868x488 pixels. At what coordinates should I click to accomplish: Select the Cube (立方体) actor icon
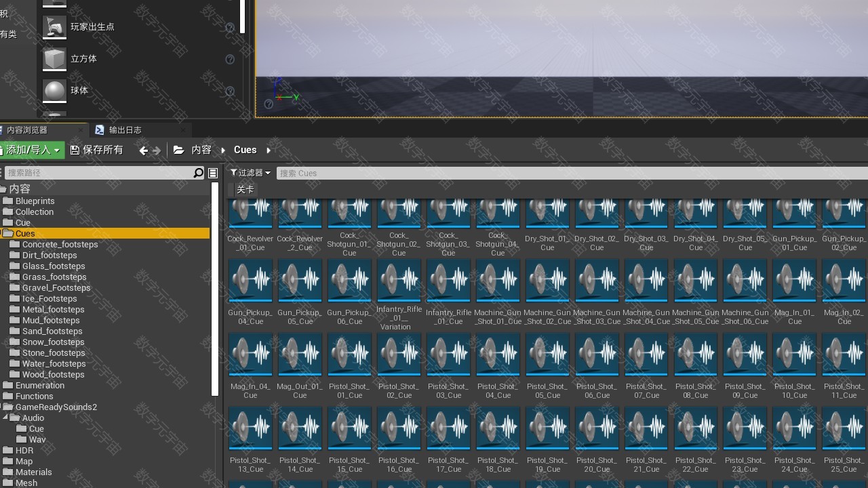click(54, 59)
